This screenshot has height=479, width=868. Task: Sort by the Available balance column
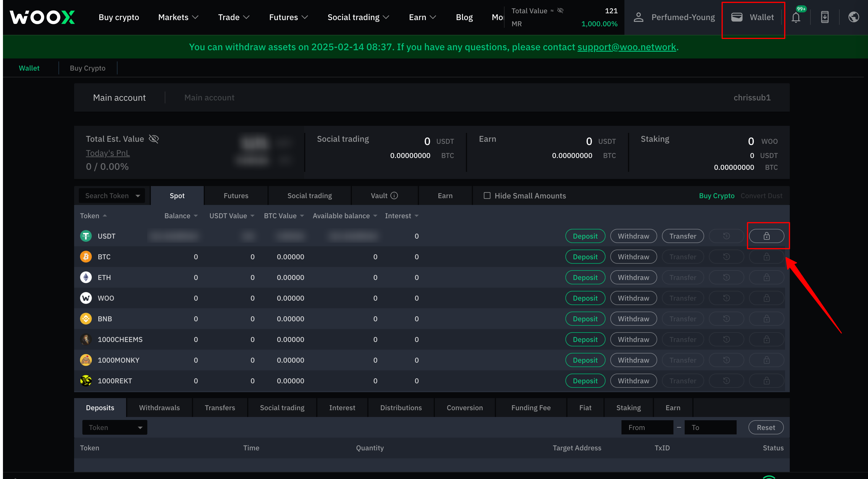[345, 216]
